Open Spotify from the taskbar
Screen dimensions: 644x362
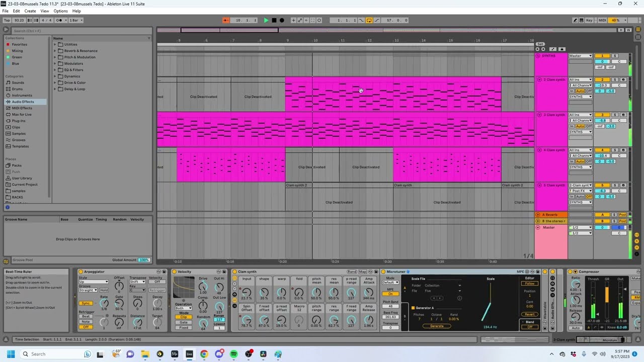click(233, 354)
